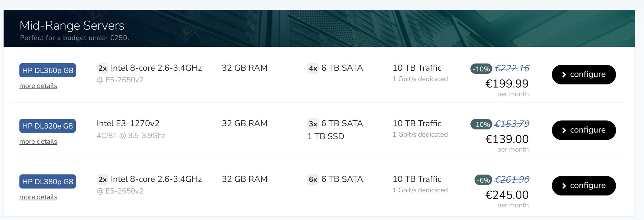Click the 6x drive count badge
This screenshot has width=644, height=220.
click(313, 179)
